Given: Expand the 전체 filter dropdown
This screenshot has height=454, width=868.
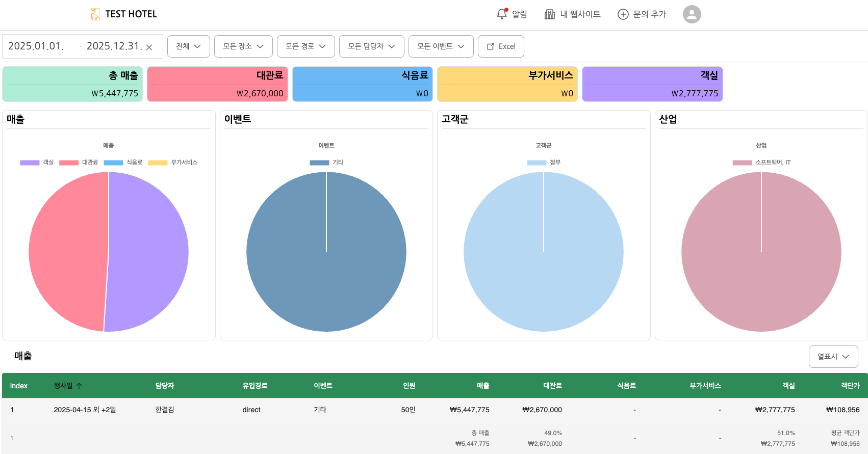Looking at the screenshot, I should tap(188, 46).
